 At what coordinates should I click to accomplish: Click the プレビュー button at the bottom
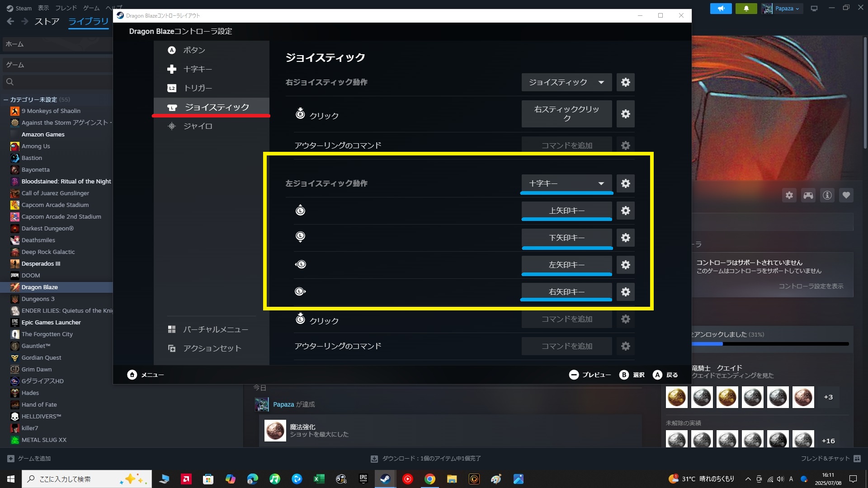click(590, 375)
